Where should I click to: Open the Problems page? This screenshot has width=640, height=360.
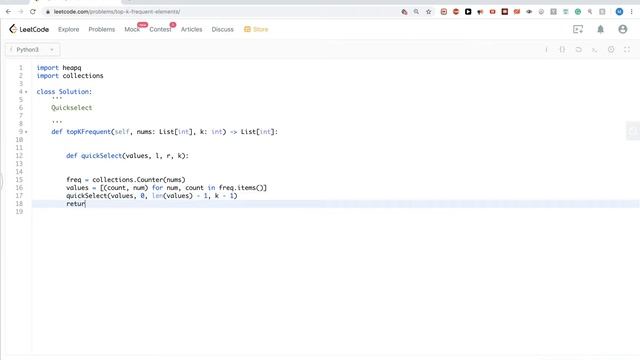pyautogui.click(x=102, y=29)
